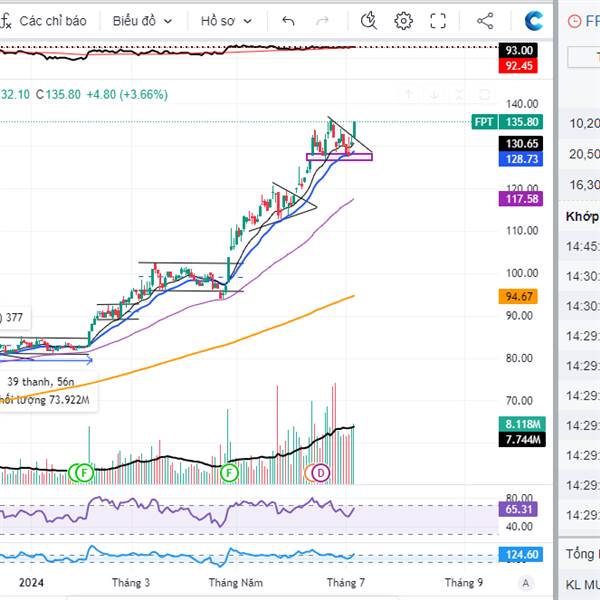Click the undo arrow icon
Image resolution: width=600 pixels, height=600 pixels.
[x=288, y=21]
